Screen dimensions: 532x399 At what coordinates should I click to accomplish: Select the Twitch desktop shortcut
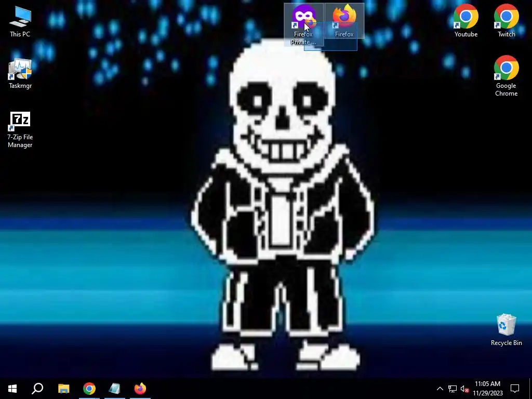tap(506, 21)
